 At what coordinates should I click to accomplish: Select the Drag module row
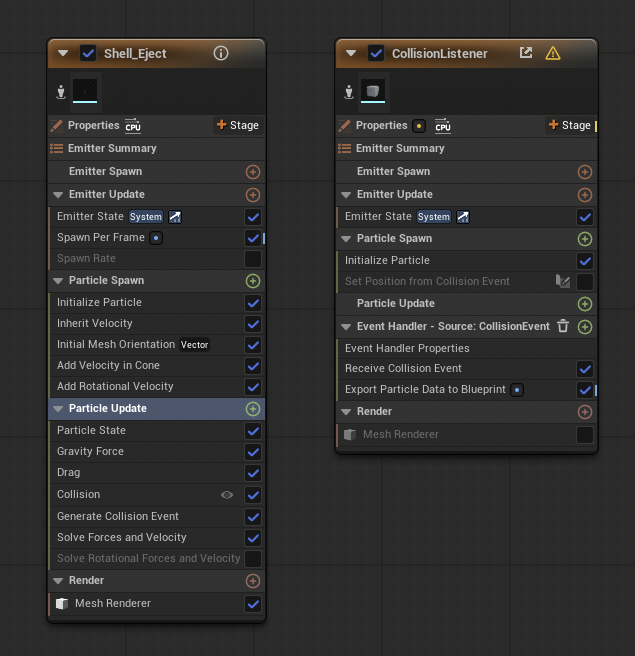coord(157,473)
